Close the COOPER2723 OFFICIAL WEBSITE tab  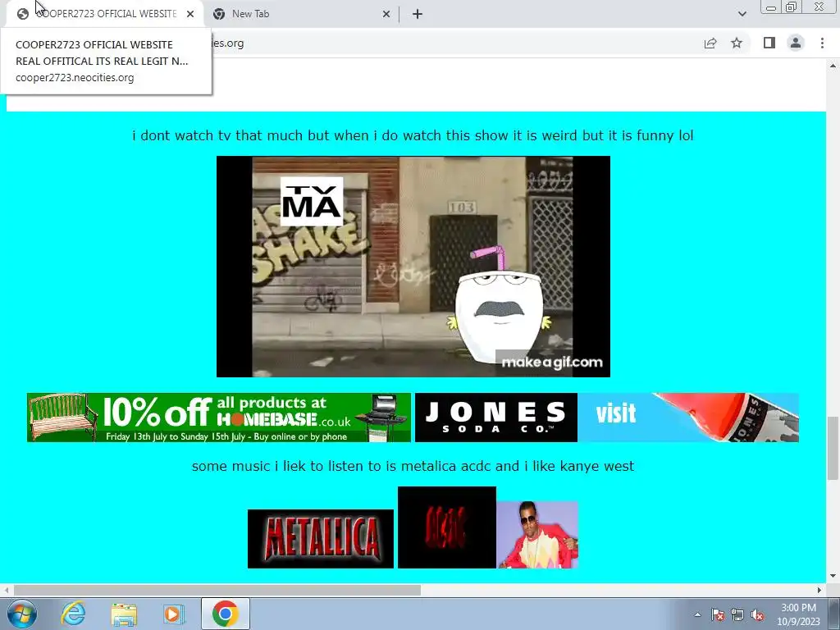click(190, 14)
